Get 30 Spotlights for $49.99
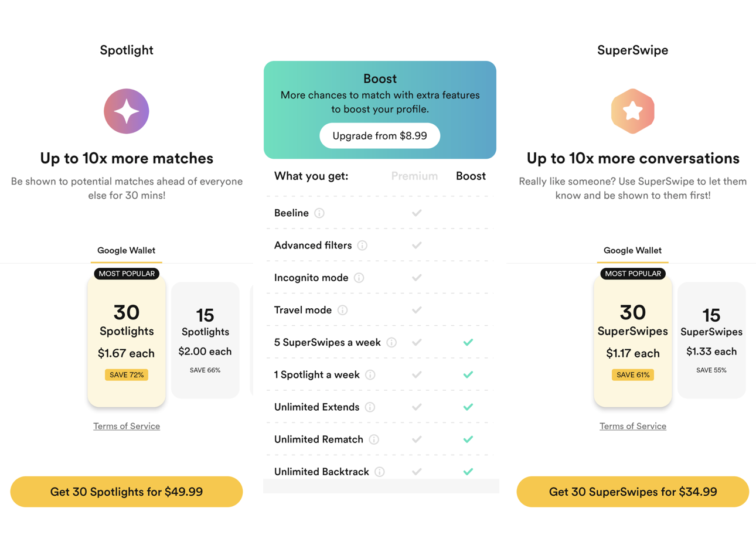This screenshot has width=756, height=542. point(127,492)
